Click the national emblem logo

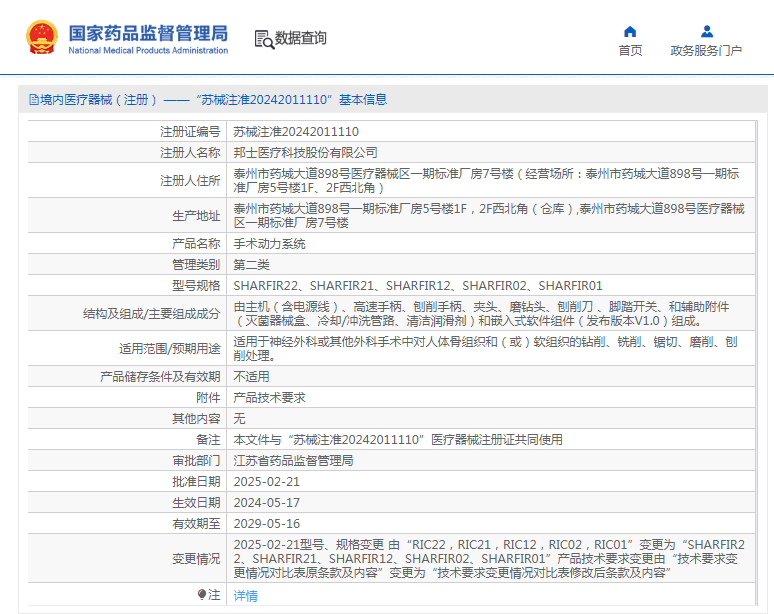[42, 38]
